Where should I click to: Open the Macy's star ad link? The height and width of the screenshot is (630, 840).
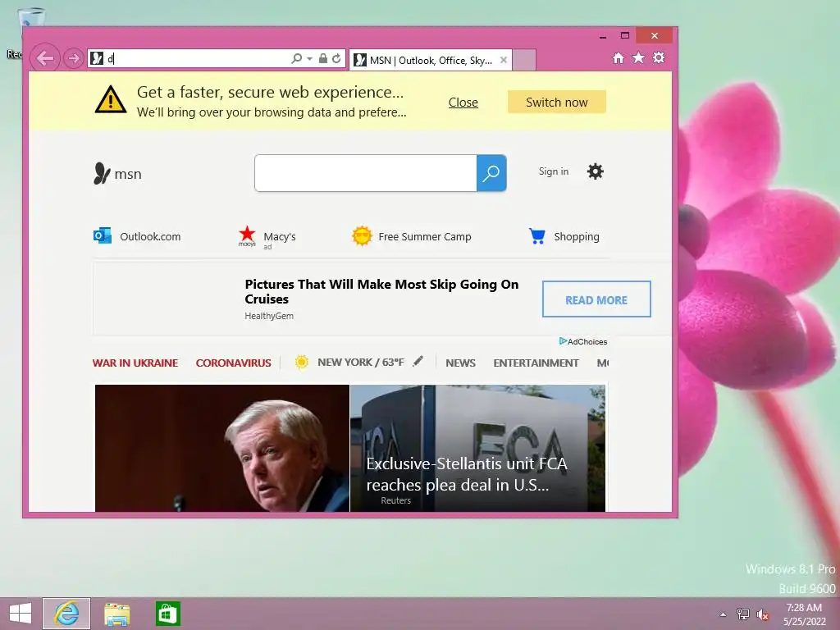pyautogui.click(x=267, y=237)
